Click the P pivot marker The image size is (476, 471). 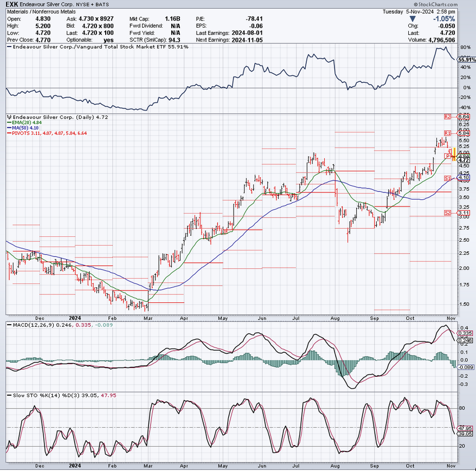448,156
